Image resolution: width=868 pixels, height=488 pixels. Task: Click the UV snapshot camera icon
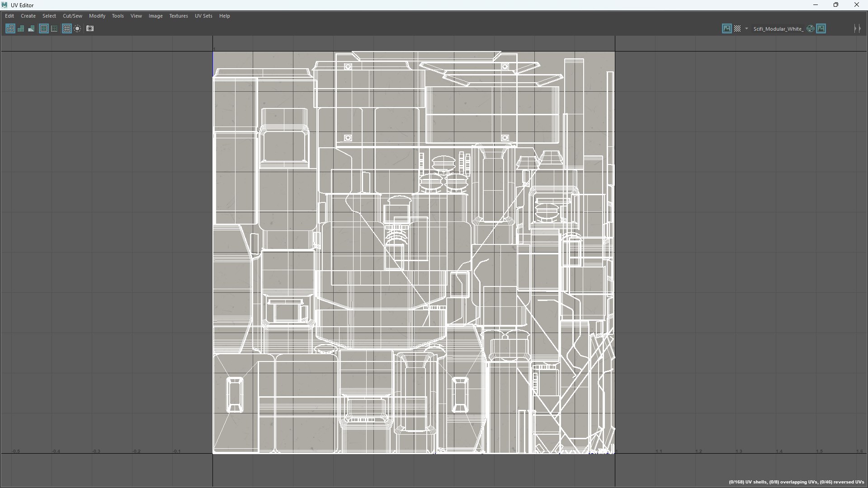90,28
